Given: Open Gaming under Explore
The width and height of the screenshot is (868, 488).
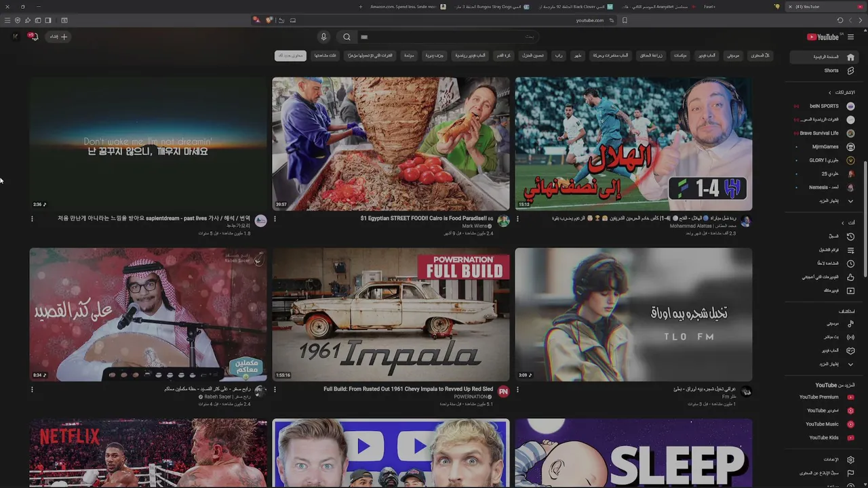Looking at the screenshot, I should (825, 350).
